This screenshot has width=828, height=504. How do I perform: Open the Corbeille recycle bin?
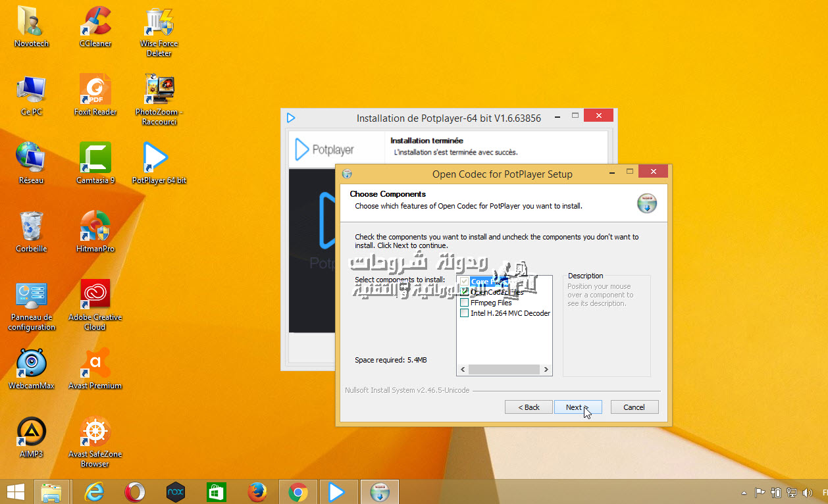[x=31, y=232]
